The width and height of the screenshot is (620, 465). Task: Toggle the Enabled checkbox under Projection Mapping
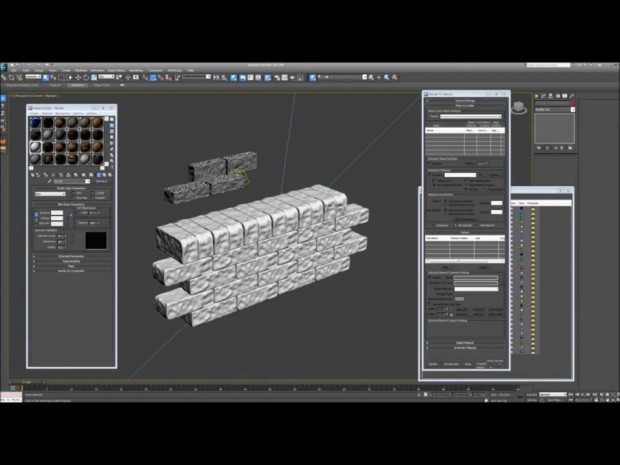pyautogui.click(x=431, y=175)
